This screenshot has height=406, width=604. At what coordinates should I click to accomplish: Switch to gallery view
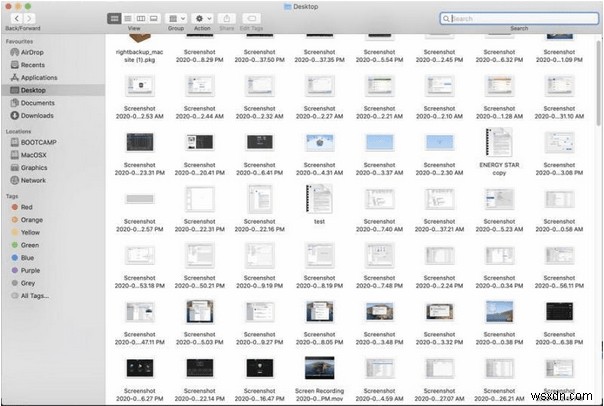[154, 18]
